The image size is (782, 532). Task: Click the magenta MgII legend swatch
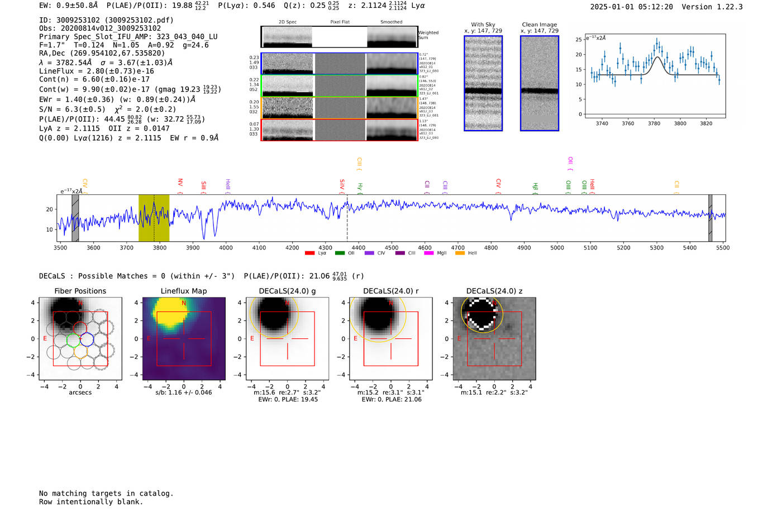tap(429, 253)
